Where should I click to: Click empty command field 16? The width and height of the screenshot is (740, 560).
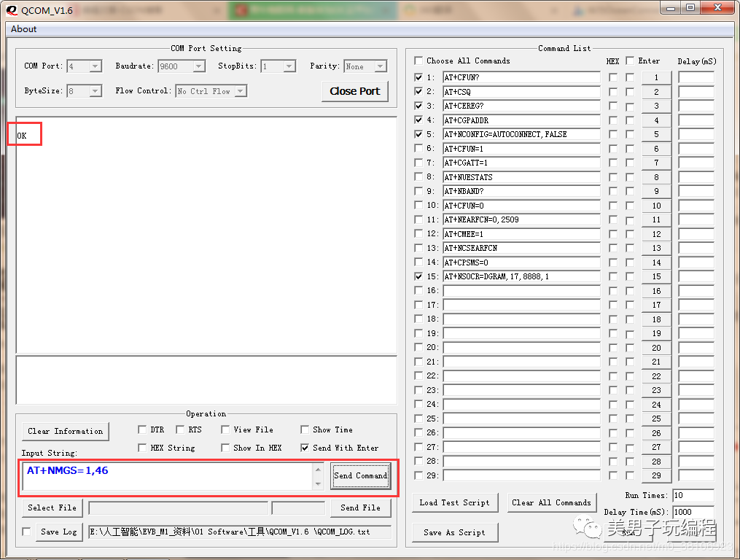tap(521, 291)
